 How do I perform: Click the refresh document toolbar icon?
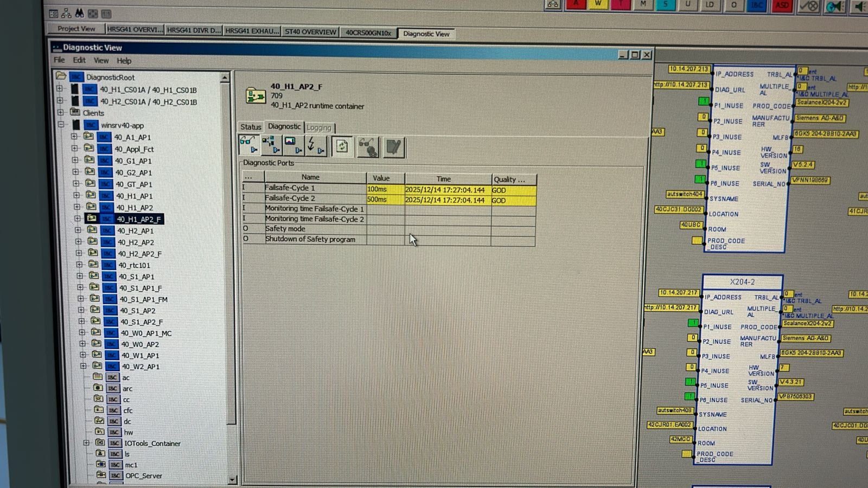tap(342, 146)
